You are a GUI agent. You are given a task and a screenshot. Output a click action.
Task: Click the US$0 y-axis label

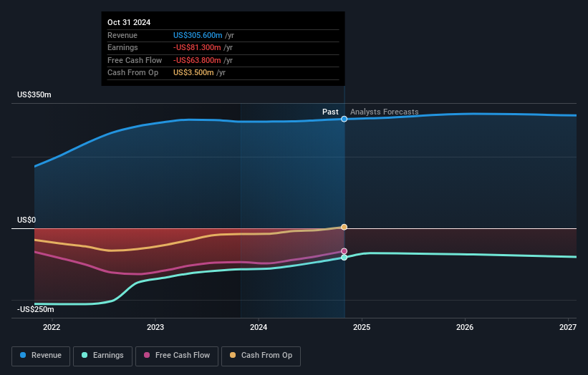tap(26, 220)
